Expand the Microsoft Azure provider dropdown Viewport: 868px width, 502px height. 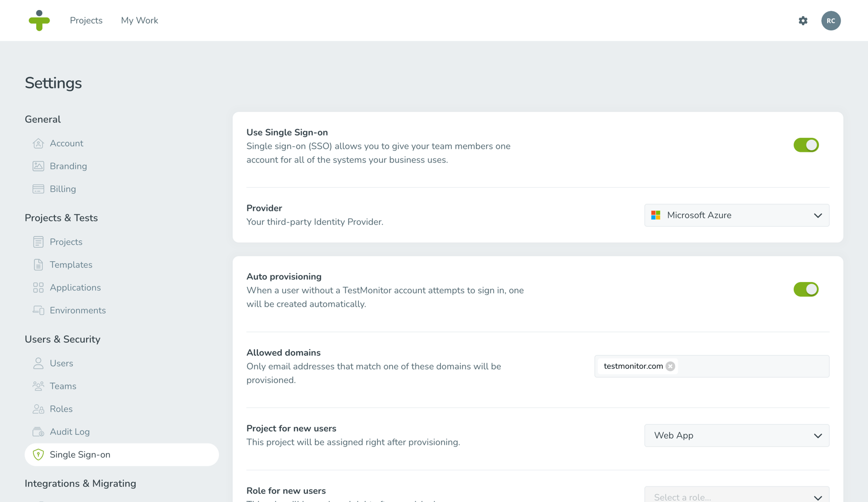coord(736,215)
